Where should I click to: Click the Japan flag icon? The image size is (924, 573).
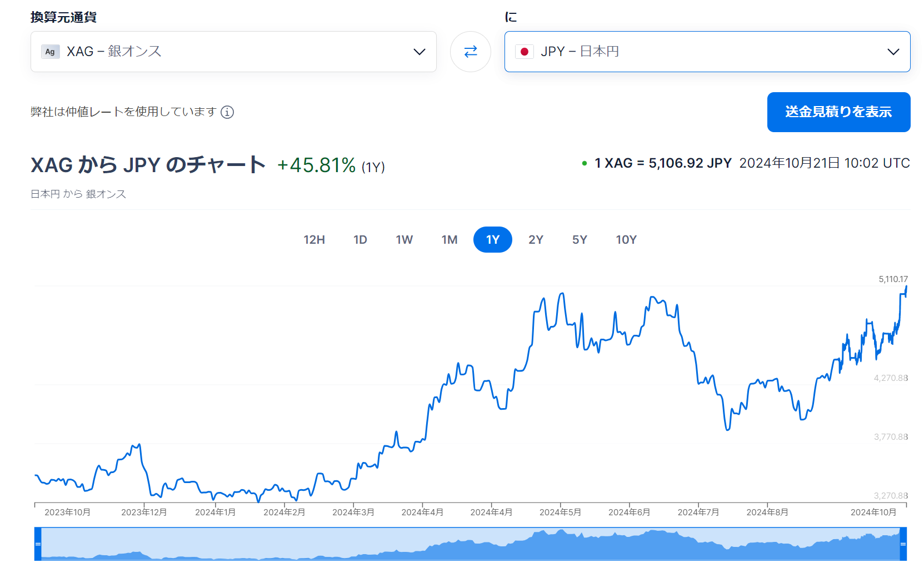click(x=524, y=52)
